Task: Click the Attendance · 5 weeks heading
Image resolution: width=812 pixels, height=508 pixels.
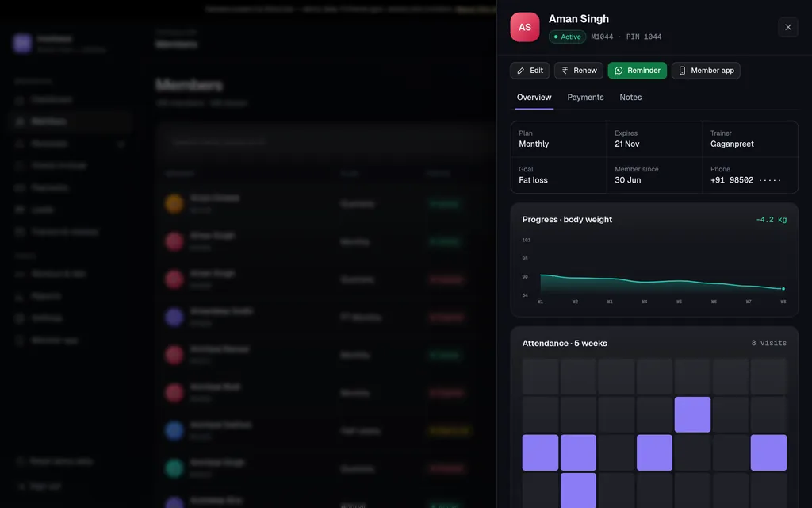Action: 565,344
